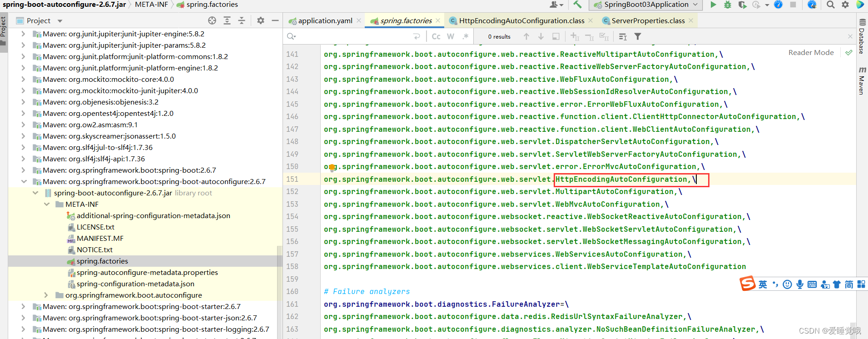The image size is (868, 339).
Task: Open the Database side tool window
Action: [862, 36]
